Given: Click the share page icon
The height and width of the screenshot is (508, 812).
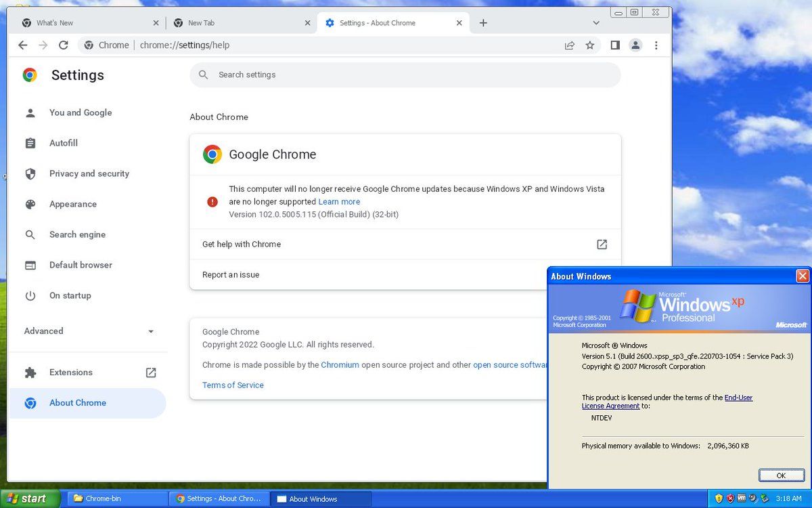Looking at the screenshot, I should pyautogui.click(x=570, y=45).
